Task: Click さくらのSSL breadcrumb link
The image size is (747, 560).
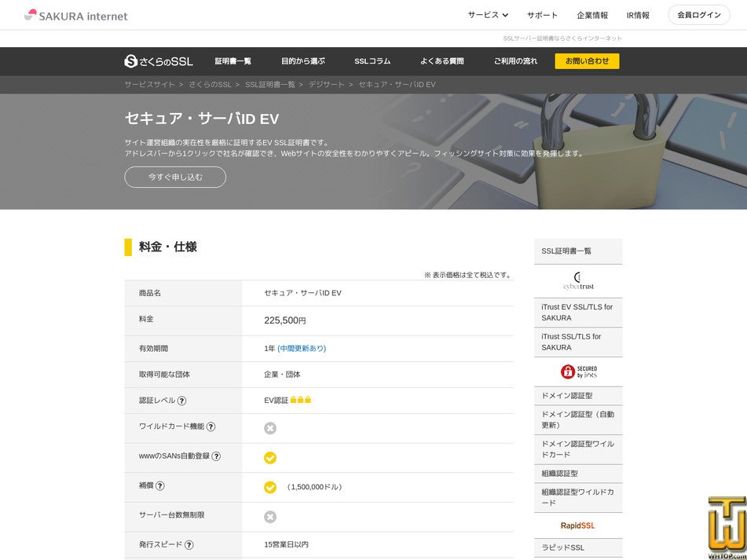Action: point(210,84)
